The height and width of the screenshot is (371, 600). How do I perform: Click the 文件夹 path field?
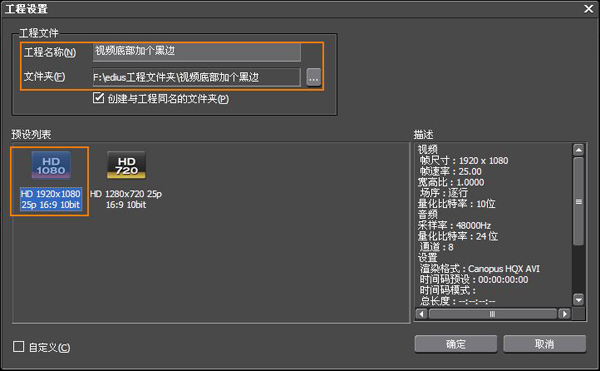click(x=197, y=78)
